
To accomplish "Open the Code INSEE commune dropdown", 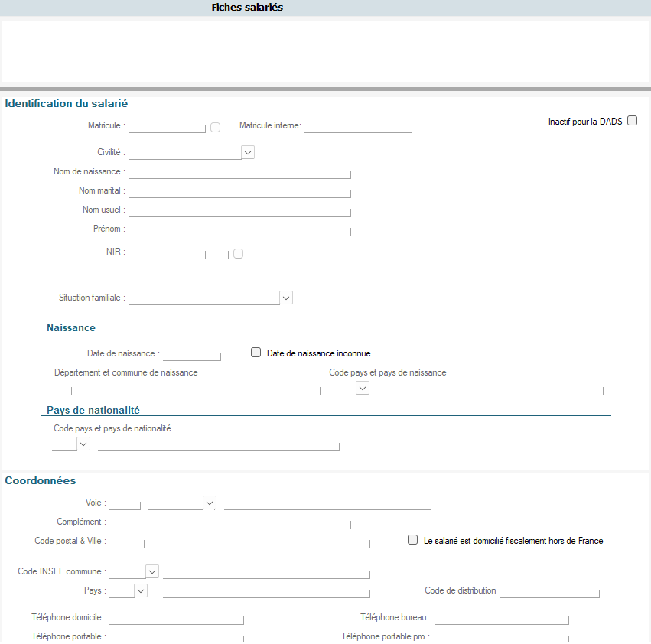I will [x=152, y=572].
